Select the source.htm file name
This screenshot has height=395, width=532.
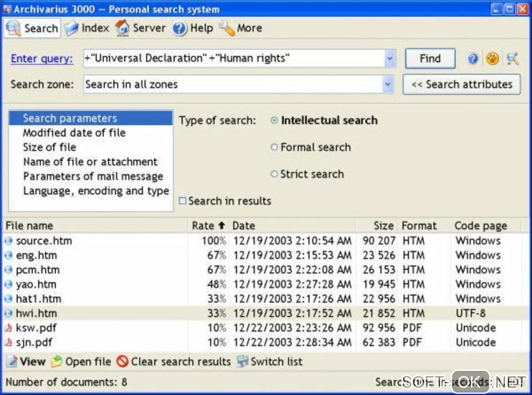(44, 241)
